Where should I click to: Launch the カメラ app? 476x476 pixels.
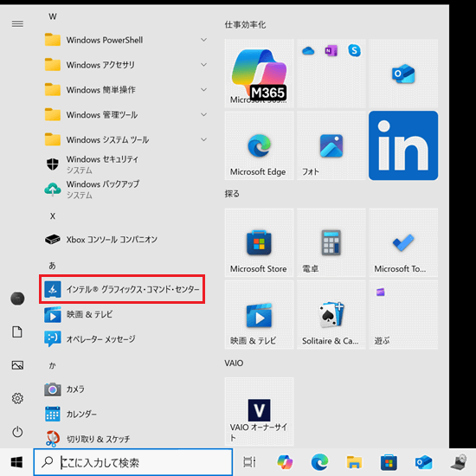click(125, 389)
